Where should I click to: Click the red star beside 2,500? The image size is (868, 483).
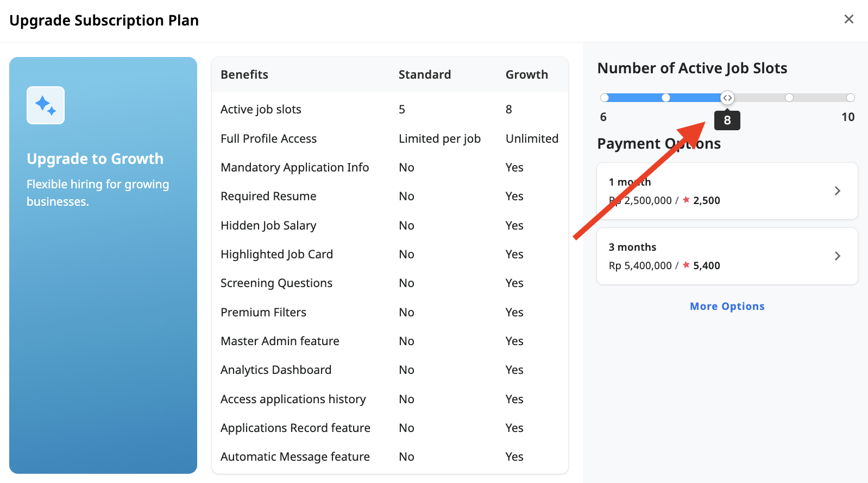click(x=686, y=200)
